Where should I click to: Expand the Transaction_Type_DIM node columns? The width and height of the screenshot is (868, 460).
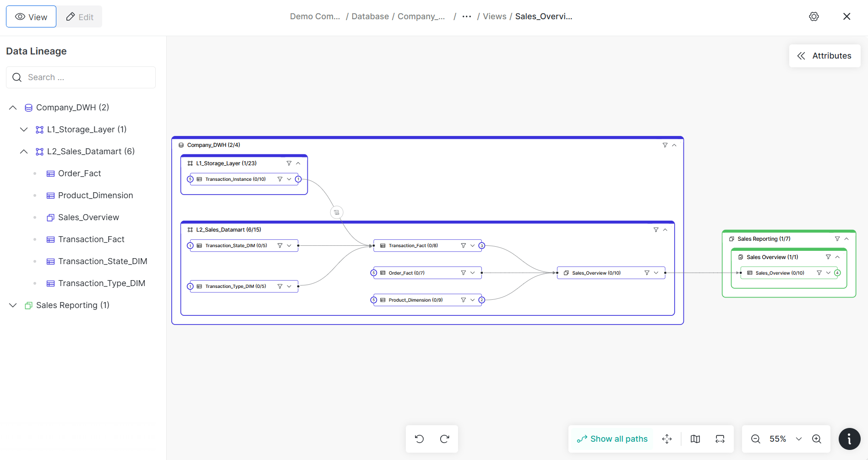[x=289, y=287]
